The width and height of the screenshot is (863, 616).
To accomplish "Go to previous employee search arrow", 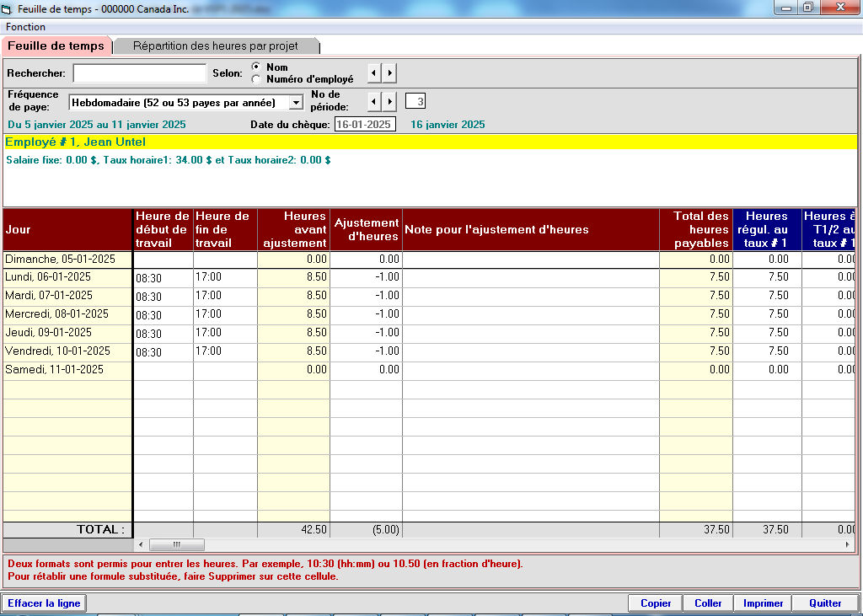I will click(x=374, y=73).
